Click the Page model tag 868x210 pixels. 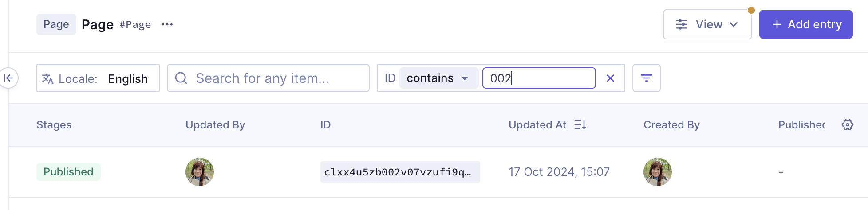click(x=56, y=24)
